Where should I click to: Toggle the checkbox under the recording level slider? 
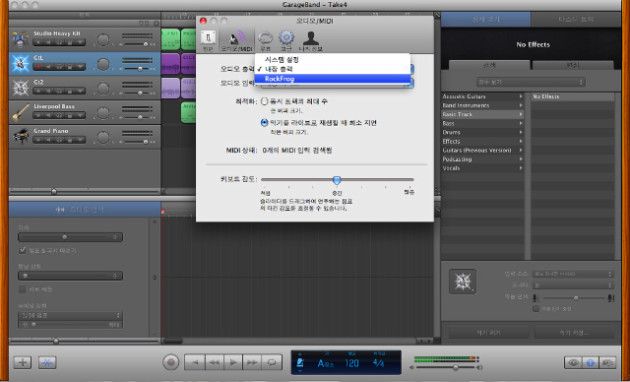pyautogui.click(x=536, y=308)
